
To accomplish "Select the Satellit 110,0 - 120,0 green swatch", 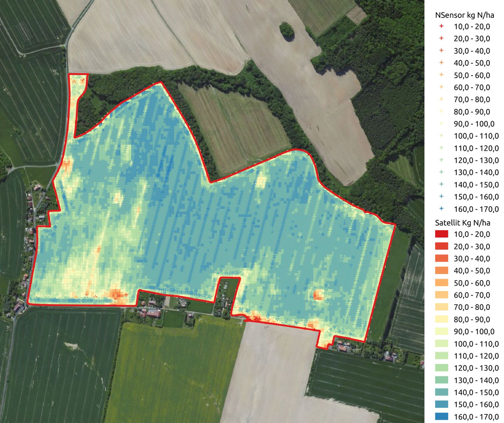I will click(x=441, y=356).
